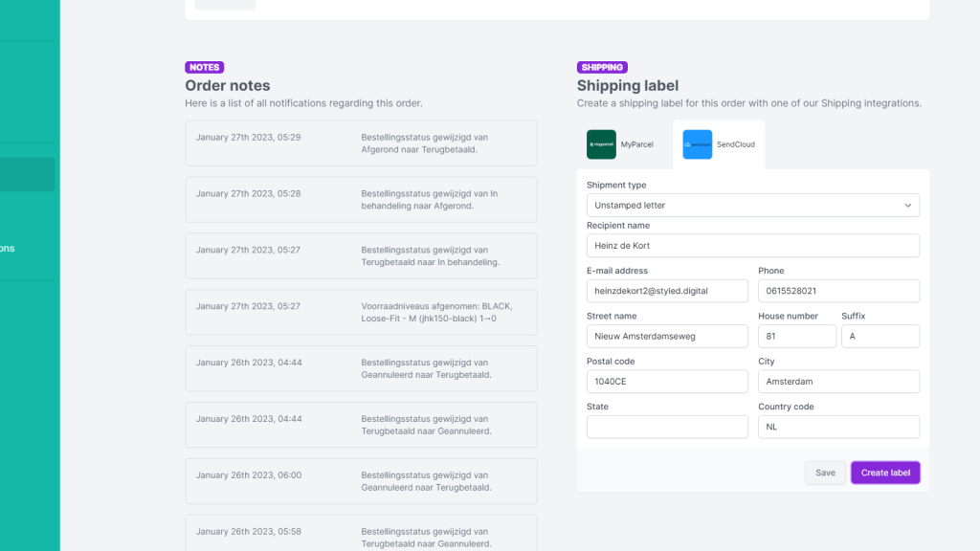This screenshot has width=980, height=551.
Task: Focus the Postal code field
Action: point(667,382)
